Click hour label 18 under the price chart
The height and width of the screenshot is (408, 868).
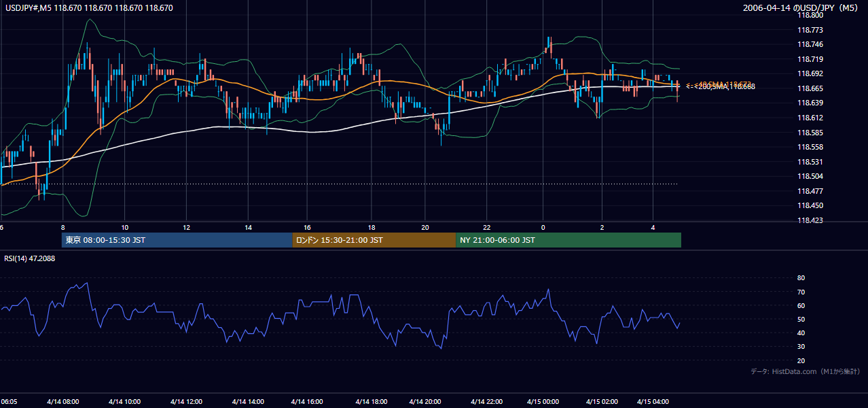pos(372,227)
